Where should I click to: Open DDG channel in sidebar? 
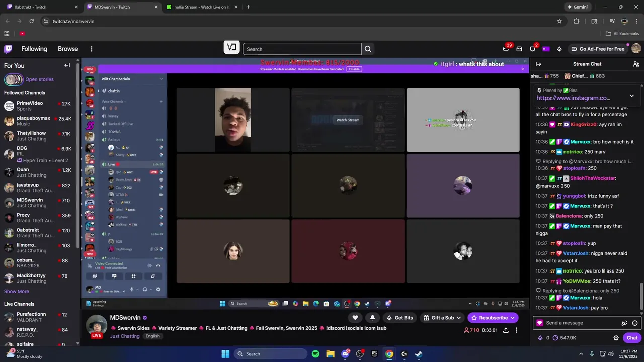[38, 154]
